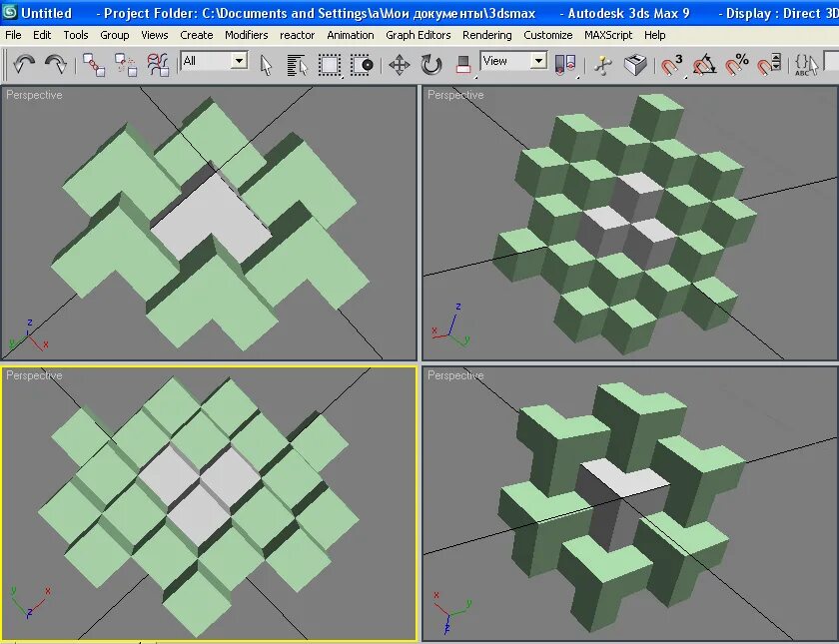The width and height of the screenshot is (839, 644).
Task: Open the Tools menu
Action: 76,35
